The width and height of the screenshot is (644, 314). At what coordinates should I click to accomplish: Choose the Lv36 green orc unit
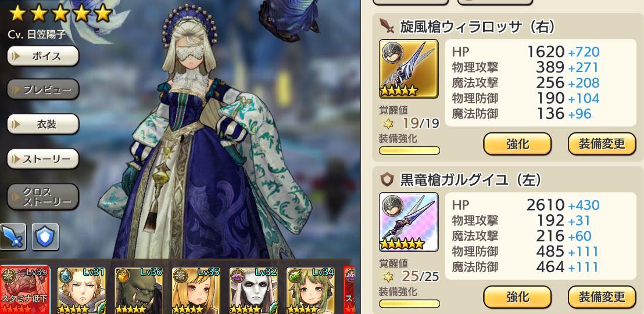[138, 290]
